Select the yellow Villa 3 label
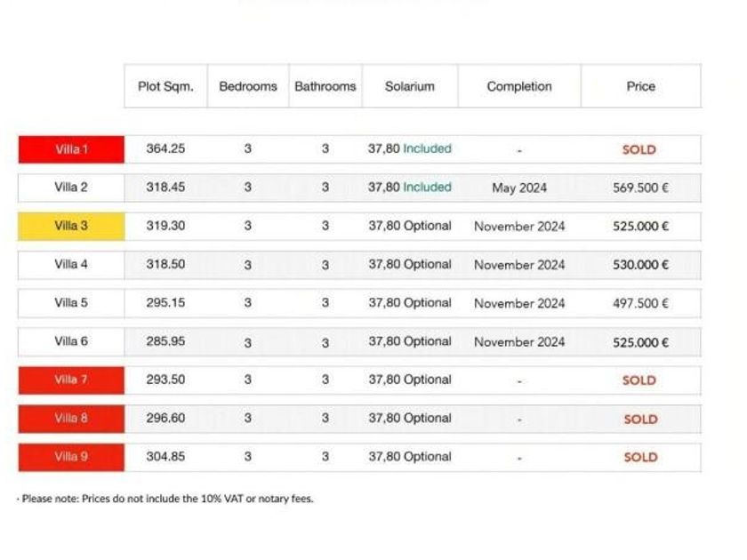Image resolution: width=747 pixels, height=560 pixels. [x=71, y=226]
